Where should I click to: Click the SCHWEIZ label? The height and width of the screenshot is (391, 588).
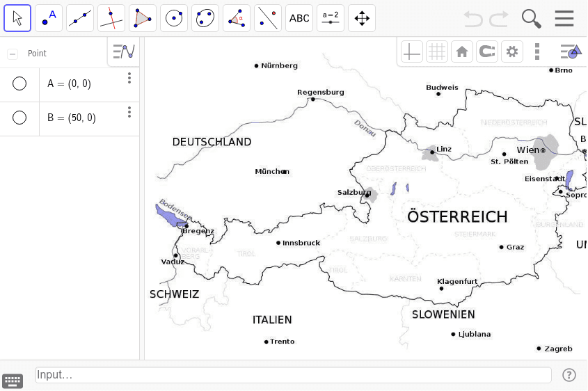[175, 294]
